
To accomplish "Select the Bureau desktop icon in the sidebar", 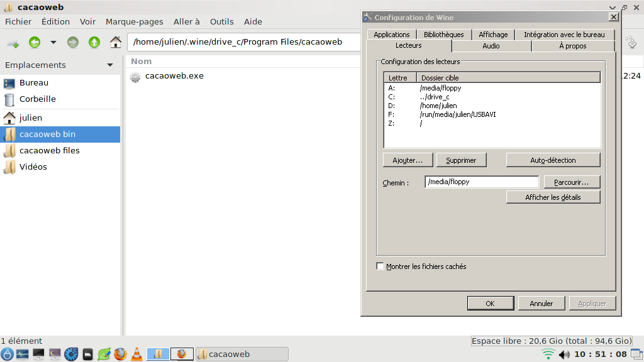I will point(9,84).
